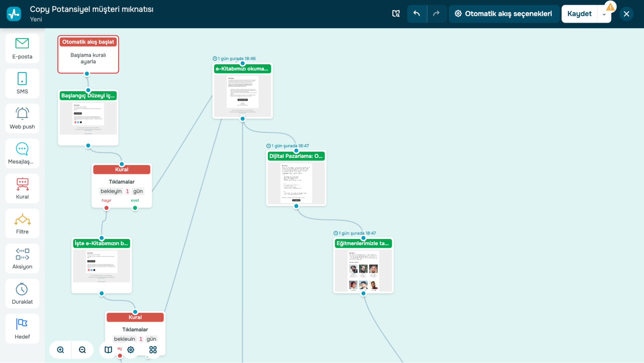The height and width of the screenshot is (363, 644).
Task: Select the Duraklat clock icon
Action: (22, 289)
